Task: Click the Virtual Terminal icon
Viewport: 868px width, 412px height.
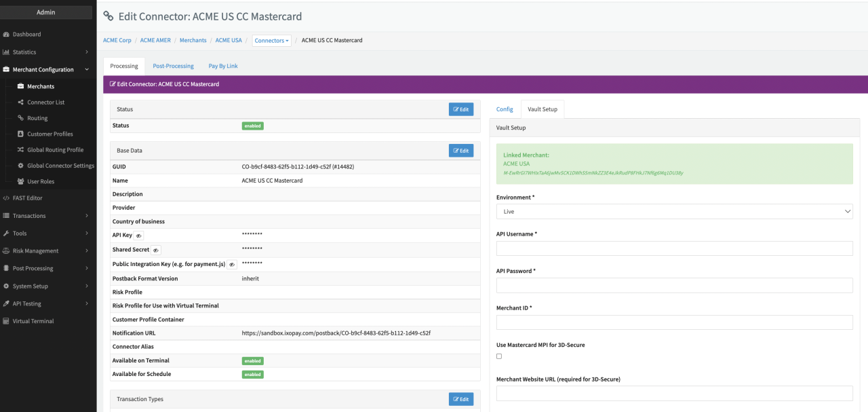Action: pyautogui.click(x=6, y=321)
